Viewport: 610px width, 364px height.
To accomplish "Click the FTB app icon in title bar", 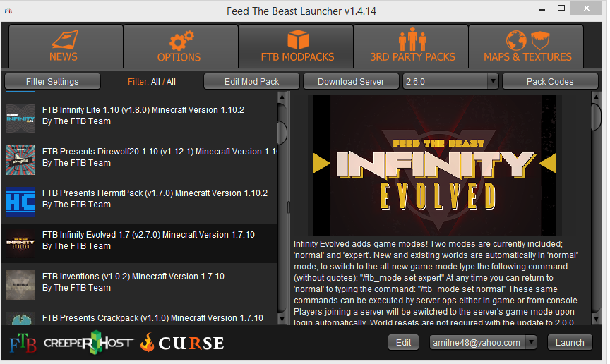I will tap(8, 11).
